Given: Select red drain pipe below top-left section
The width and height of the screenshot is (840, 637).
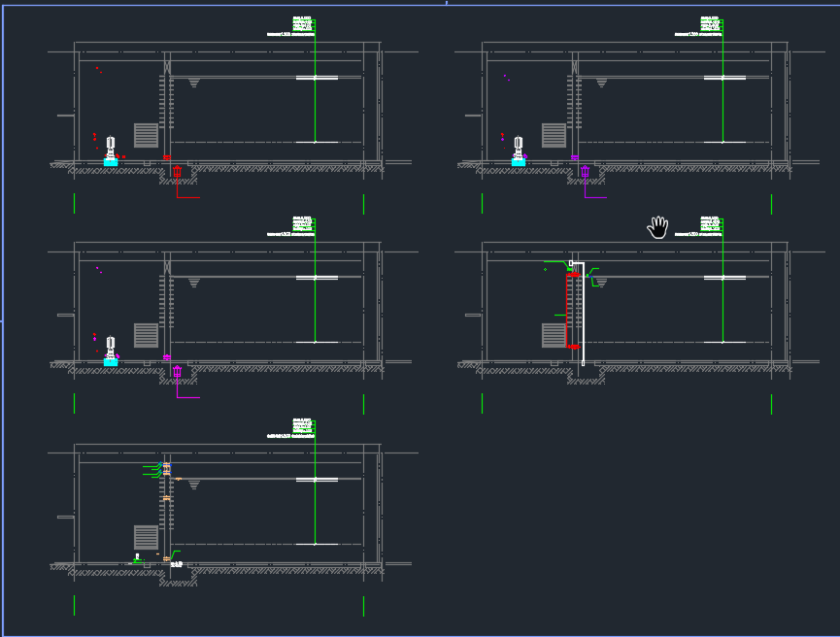Looking at the screenshot, I should coord(187,187).
